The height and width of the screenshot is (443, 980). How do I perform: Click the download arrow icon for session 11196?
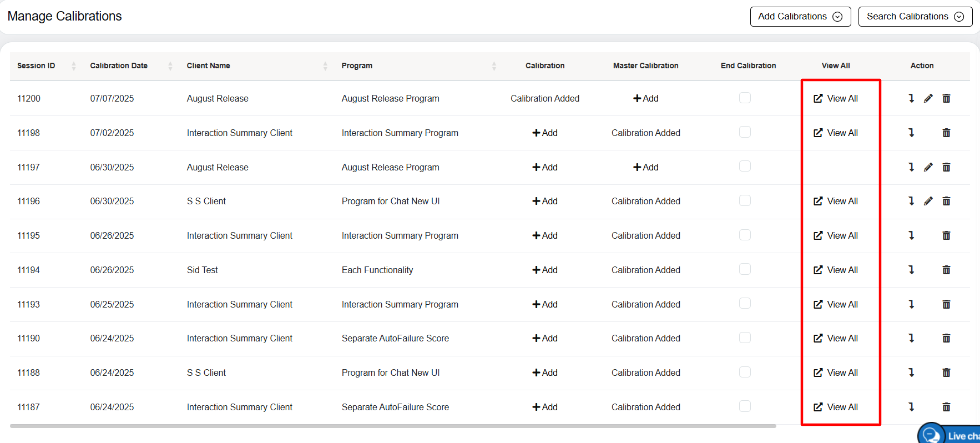[911, 201]
